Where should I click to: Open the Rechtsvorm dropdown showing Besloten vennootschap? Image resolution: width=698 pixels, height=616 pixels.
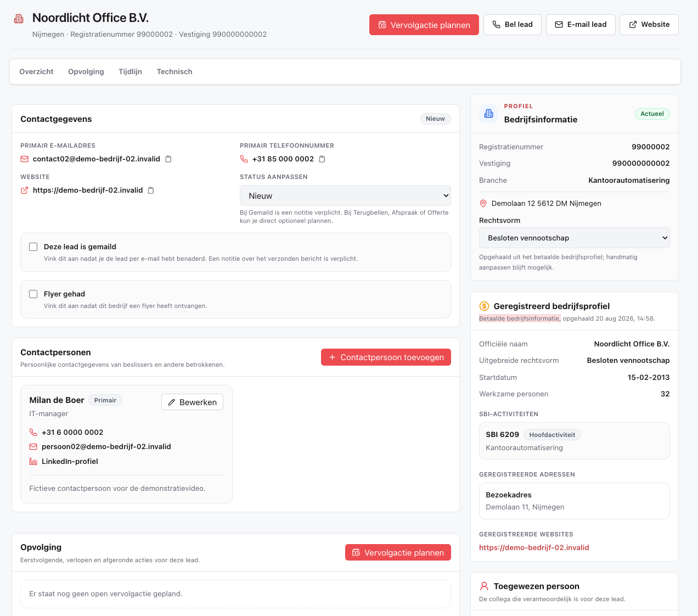(575, 238)
